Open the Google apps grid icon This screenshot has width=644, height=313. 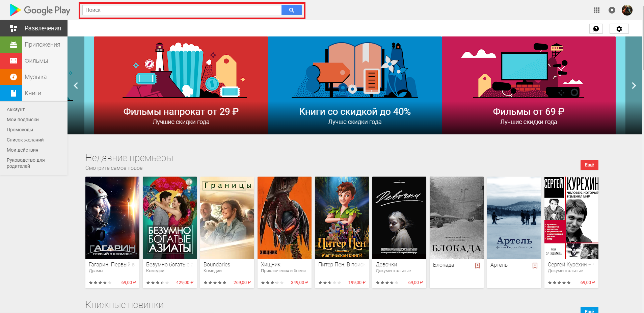(x=597, y=10)
